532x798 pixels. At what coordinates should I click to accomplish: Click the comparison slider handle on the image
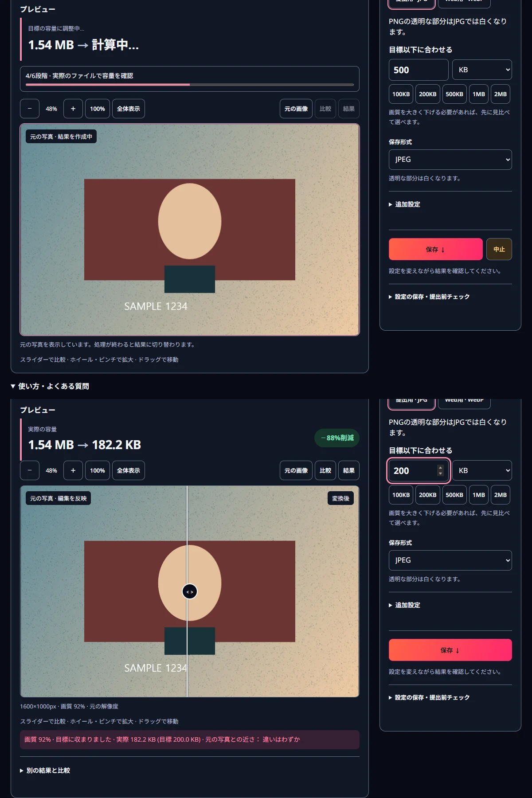point(190,591)
